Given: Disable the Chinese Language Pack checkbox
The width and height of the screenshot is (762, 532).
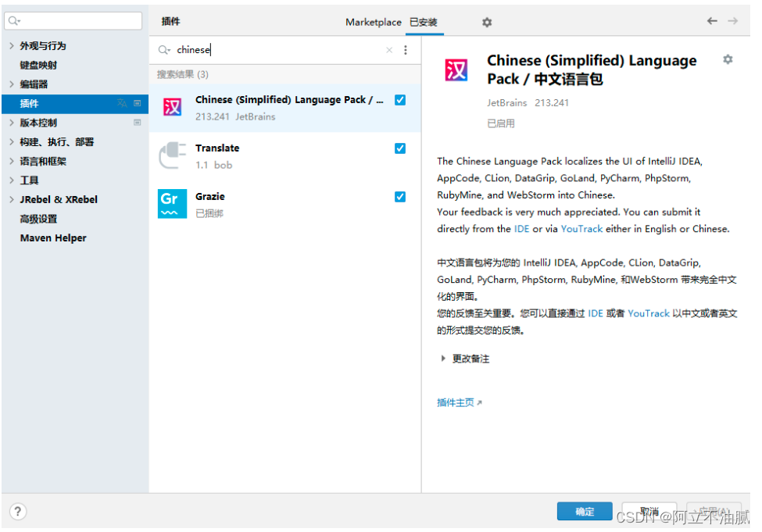Looking at the screenshot, I should click(x=400, y=100).
